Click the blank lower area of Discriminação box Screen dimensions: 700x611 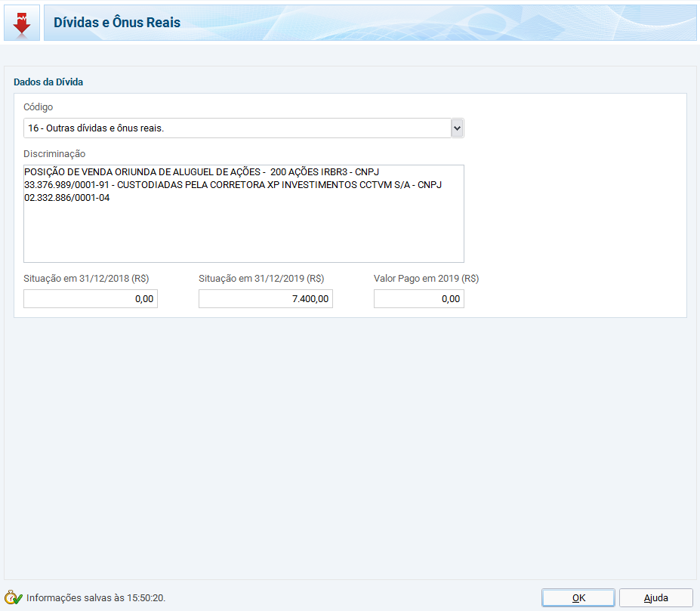(243, 236)
